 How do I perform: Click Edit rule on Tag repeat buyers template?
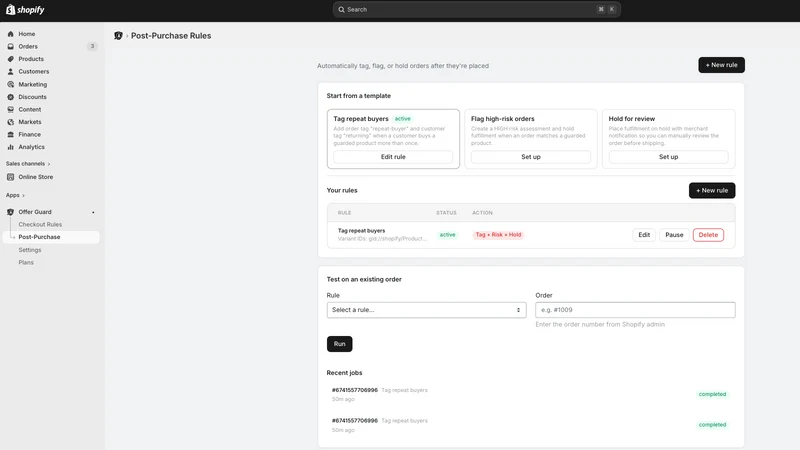click(393, 157)
